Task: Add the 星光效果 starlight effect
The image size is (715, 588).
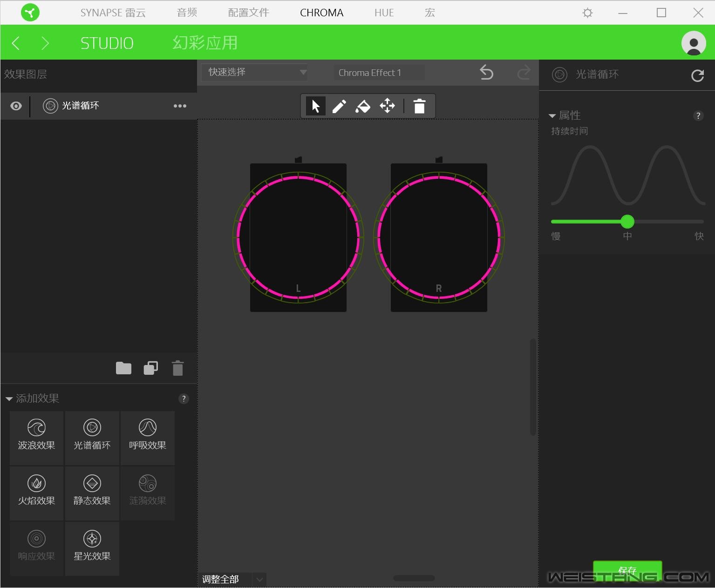Action: tap(92, 548)
